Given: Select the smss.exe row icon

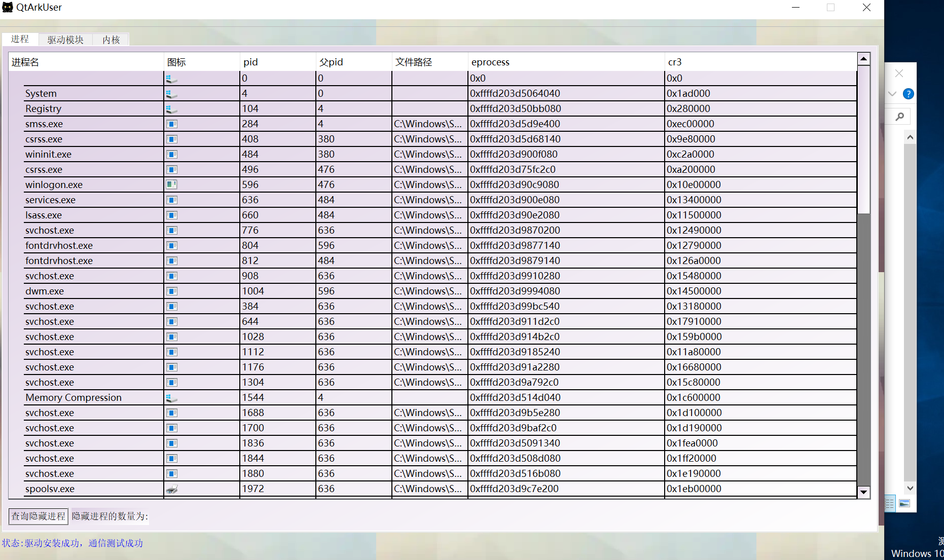Looking at the screenshot, I should pyautogui.click(x=172, y=124).
